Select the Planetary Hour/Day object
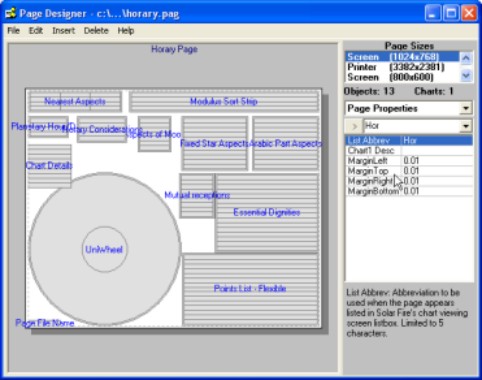The height and width of the screenshot is (380, 482). point(48,127)
